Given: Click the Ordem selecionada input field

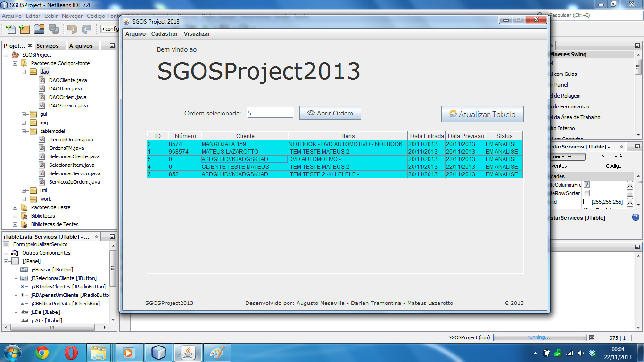Looking at the screenshot, I should coord(269,112).
